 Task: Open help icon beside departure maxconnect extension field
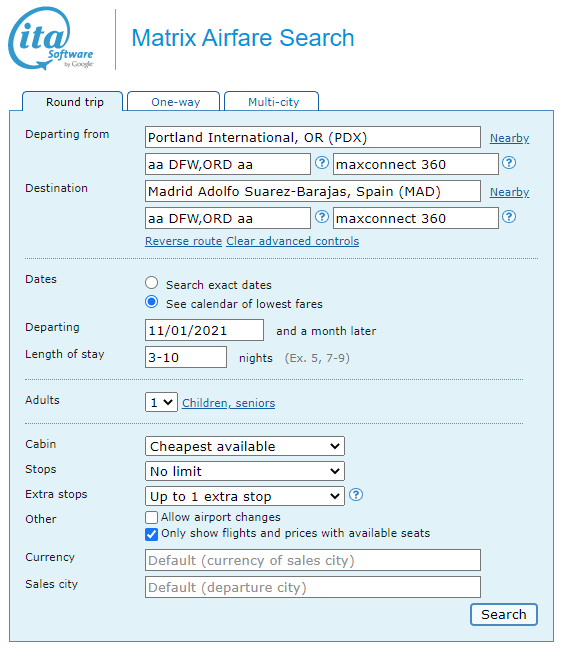pos(509,162)
